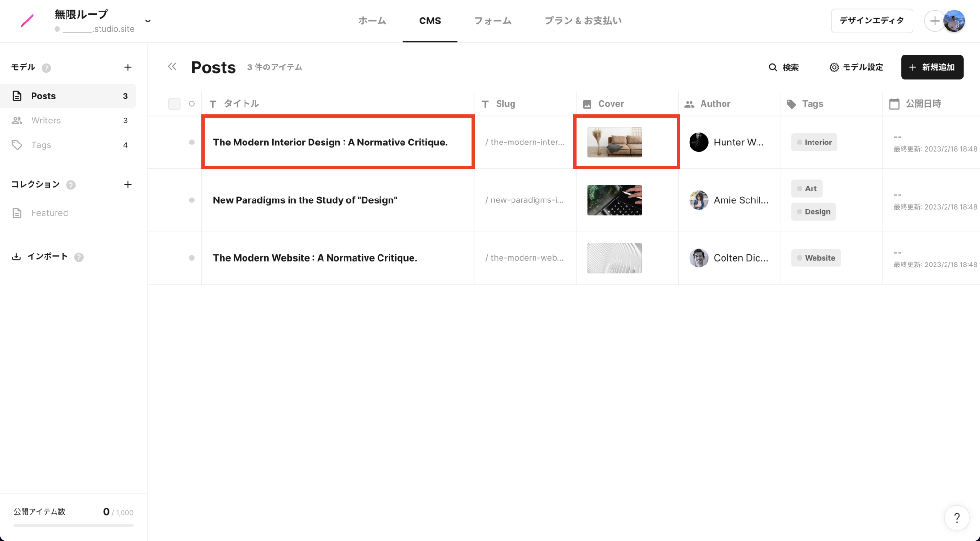Toggle the select-all checkbox in header
The height and width of the screenshot is (541, 980).
point(174,104)
